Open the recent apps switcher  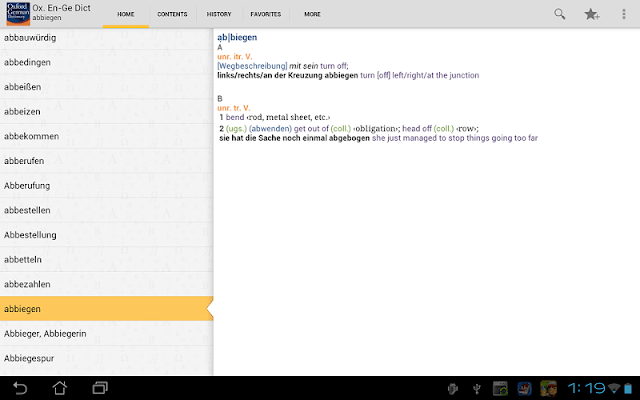tap(100, 388)
